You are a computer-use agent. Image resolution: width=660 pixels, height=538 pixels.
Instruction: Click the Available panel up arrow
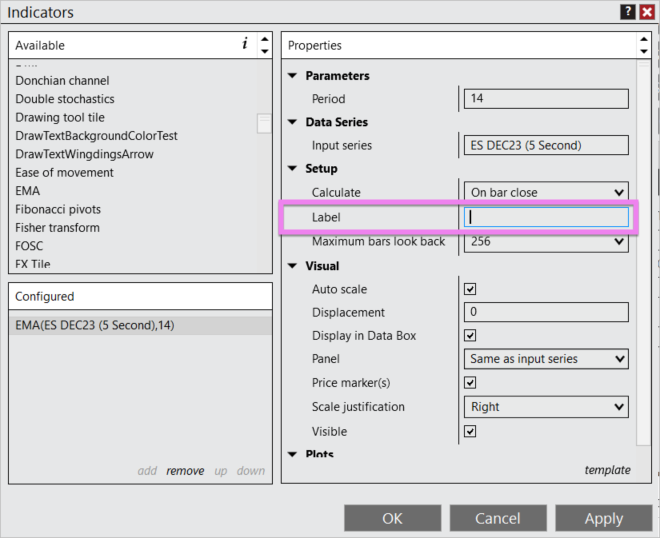click(264, 39)
